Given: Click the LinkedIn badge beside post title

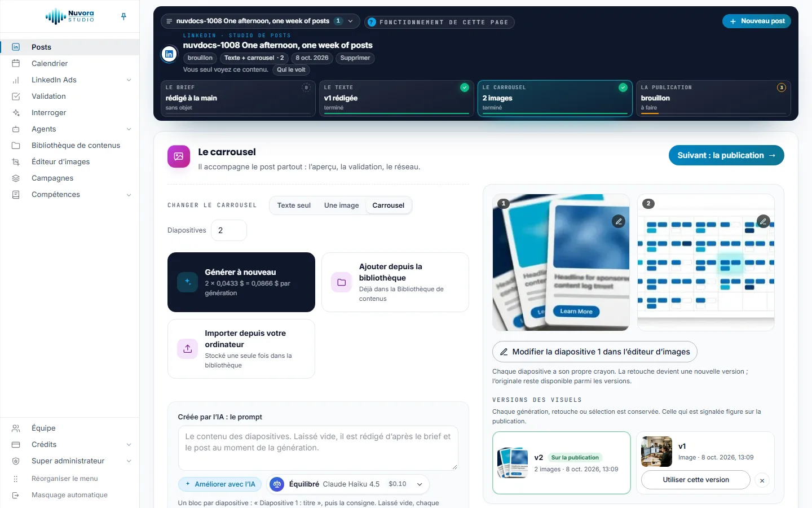Looking at the screenshot, I should click(169, 54).
